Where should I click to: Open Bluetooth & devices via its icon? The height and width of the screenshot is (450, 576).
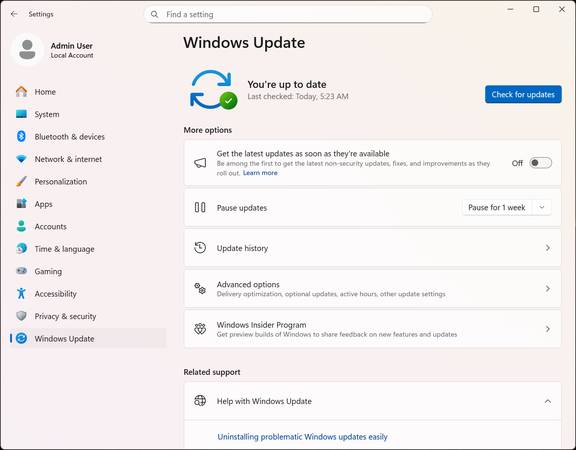[21, 136]
